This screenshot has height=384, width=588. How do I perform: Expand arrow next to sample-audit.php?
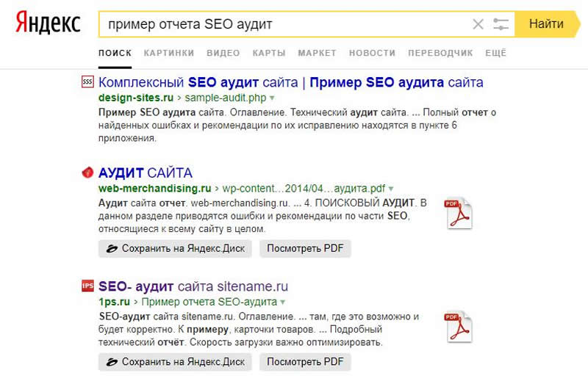point(272,98)
